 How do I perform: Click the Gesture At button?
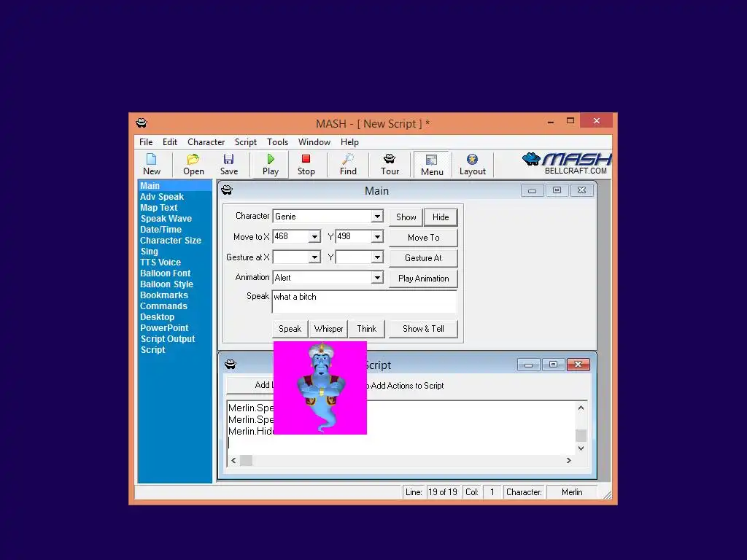pos(424,258)
